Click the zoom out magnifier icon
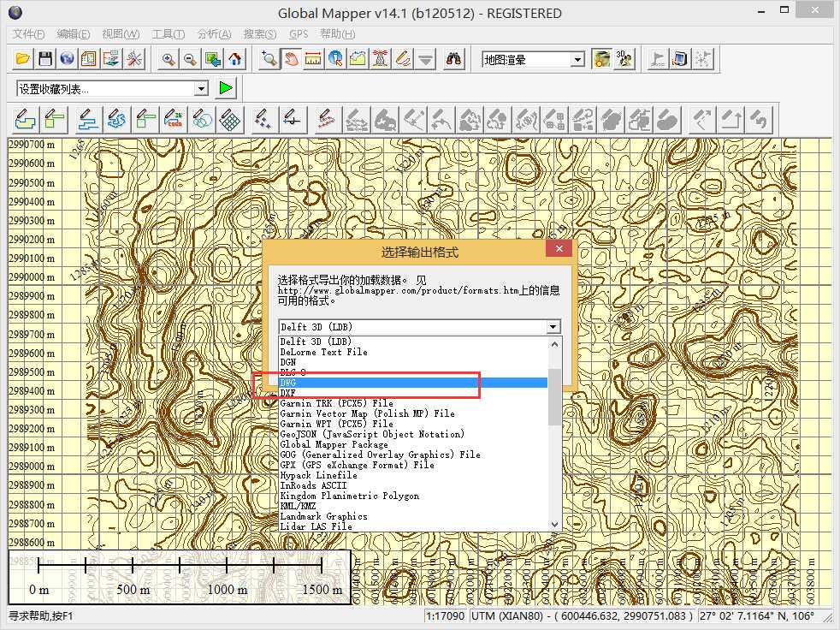The height and width of the screenshot is (630, 840). coord(190,59)
